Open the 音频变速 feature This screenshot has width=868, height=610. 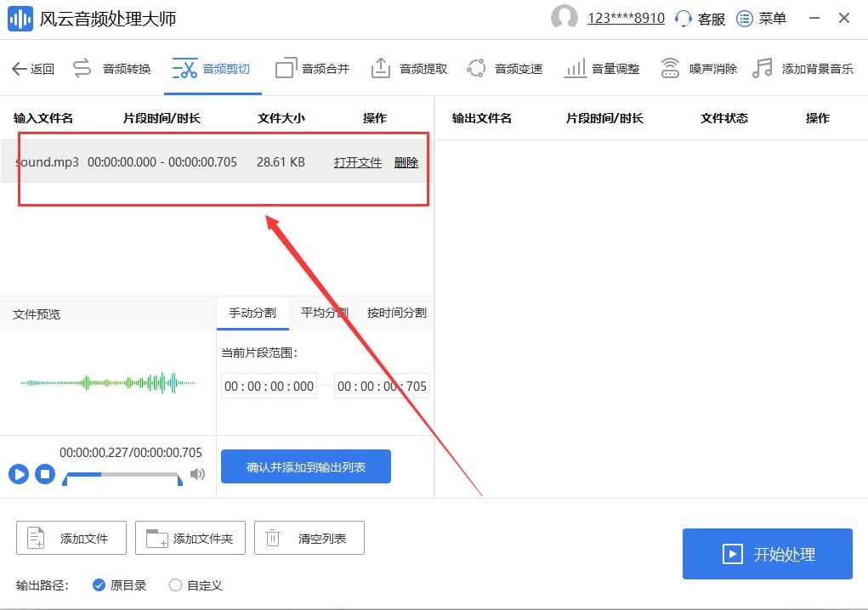click(x=517, y=68)
